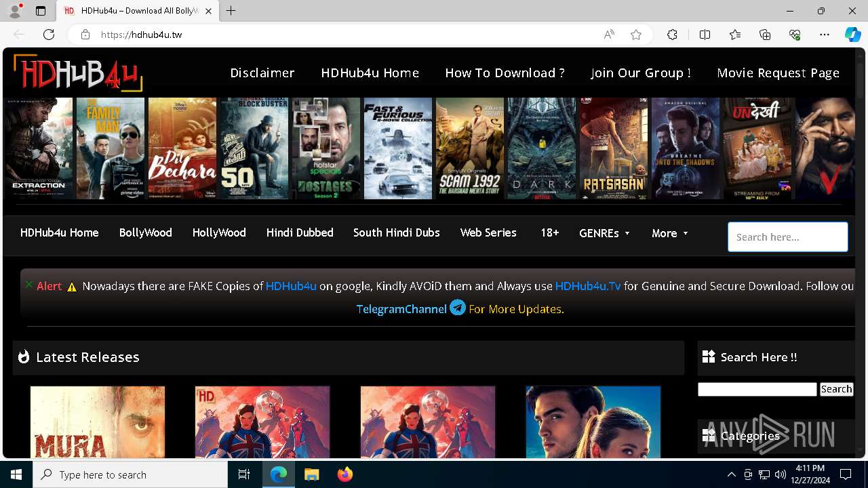Click the sidebar search text box
868x488 pixels.
[757, 389]
